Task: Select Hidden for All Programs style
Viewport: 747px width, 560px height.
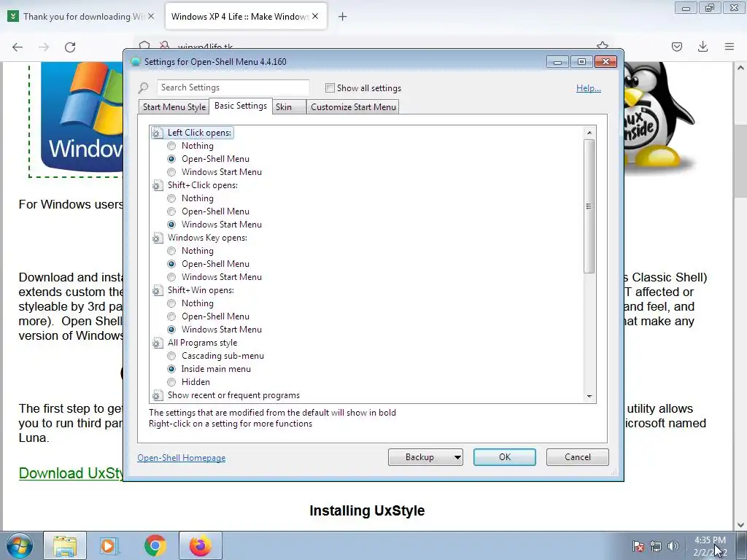Action: coord(171,382)
